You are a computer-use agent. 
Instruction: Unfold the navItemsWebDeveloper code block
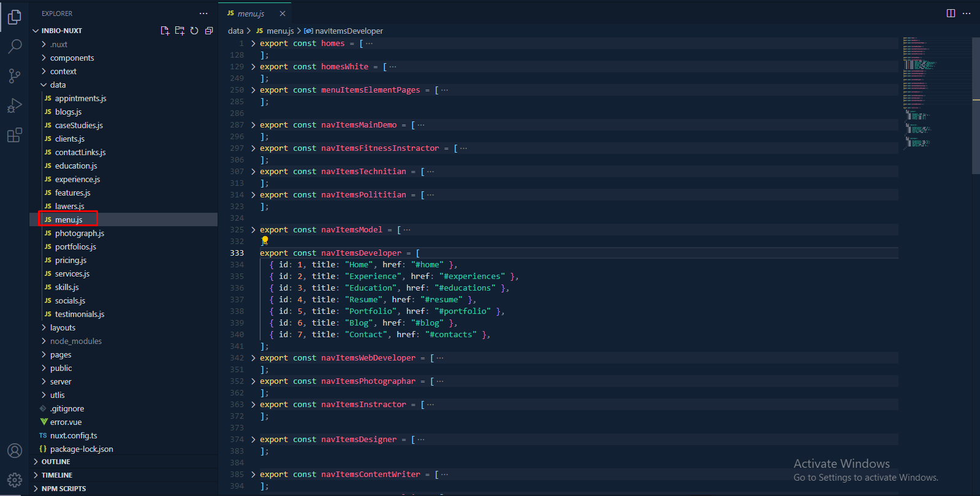(x=253, y=358)
